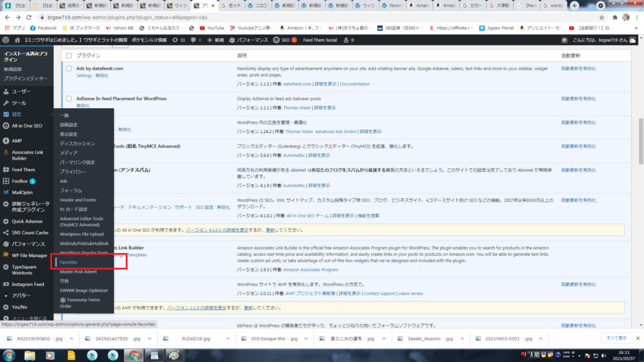
Task: Tick the Ads by datafeedr.com checkbox
Action: click(69, 67)
